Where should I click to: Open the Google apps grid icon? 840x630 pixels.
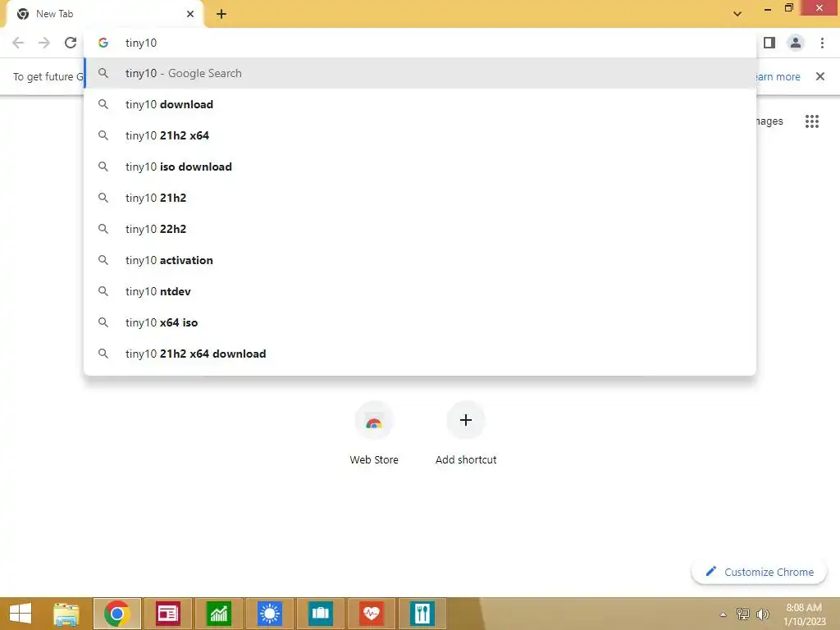[x=812, y=121]
